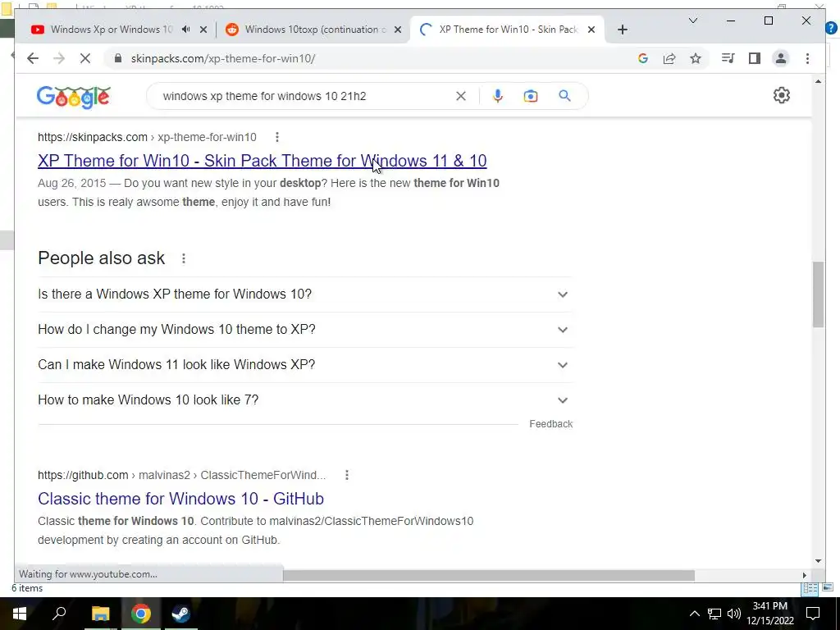The image size is (840, 630).
Task: Open Windows Start menu
Action: coord(20,614)
